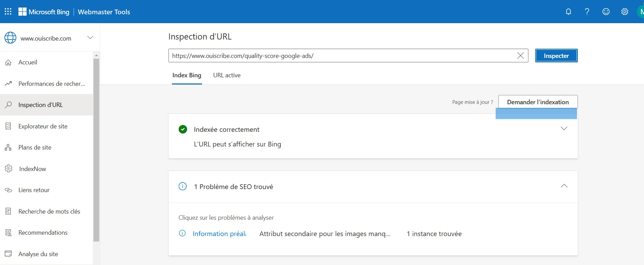
Task: Click the IndexNow gear icon
Action: (x=9, y=169)
